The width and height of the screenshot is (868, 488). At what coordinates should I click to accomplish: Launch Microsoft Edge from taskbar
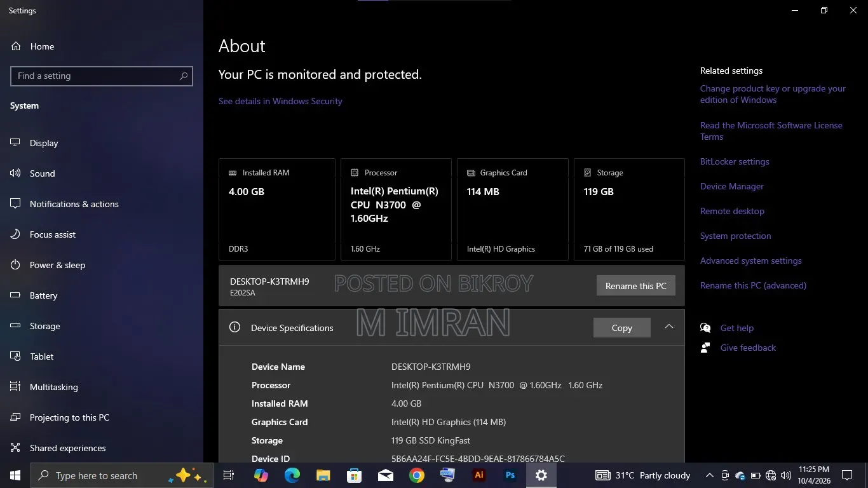click(x=292, y=475)
